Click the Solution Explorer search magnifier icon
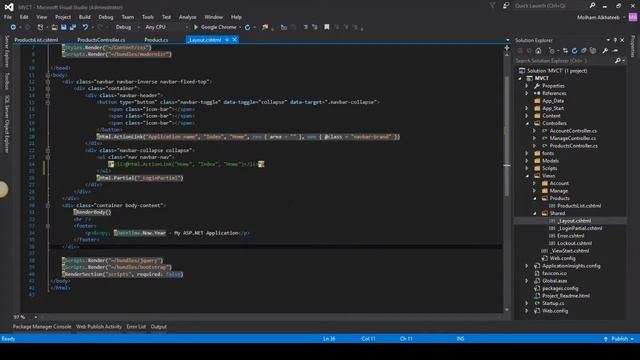 point(618,60)
